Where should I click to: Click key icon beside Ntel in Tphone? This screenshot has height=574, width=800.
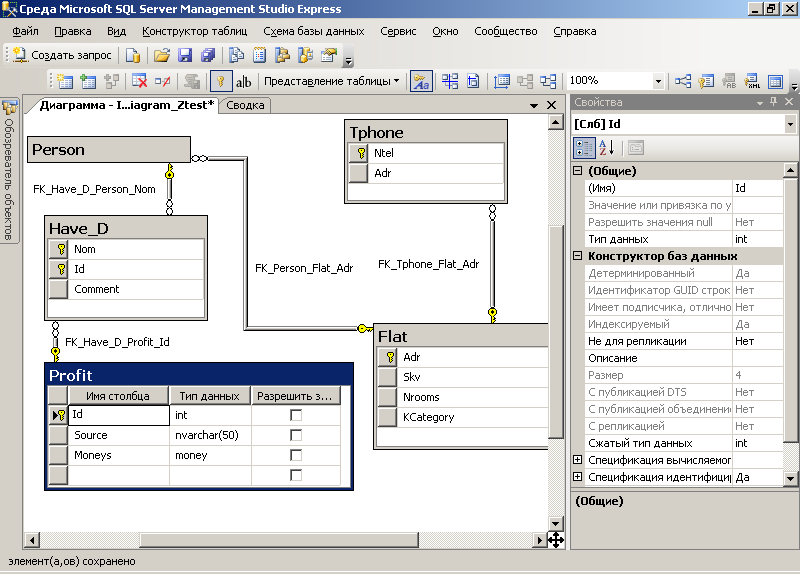pyautogui.click(x=361, y=153)
